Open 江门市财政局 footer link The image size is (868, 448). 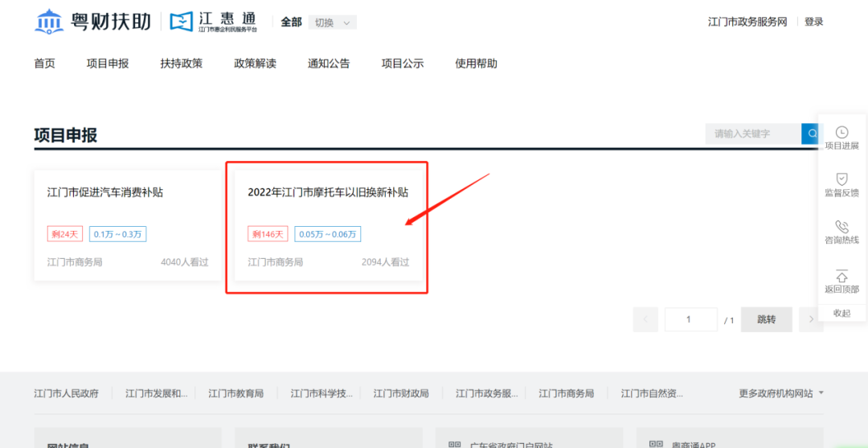401,394
